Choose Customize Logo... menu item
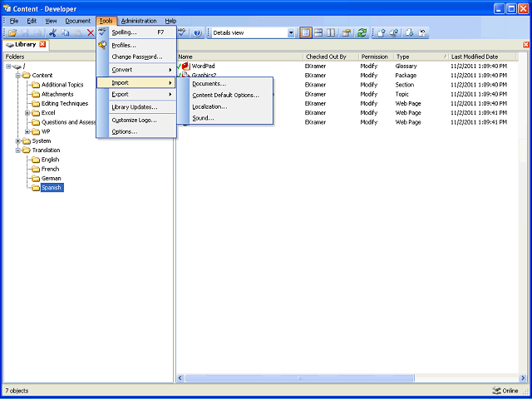 136,120
